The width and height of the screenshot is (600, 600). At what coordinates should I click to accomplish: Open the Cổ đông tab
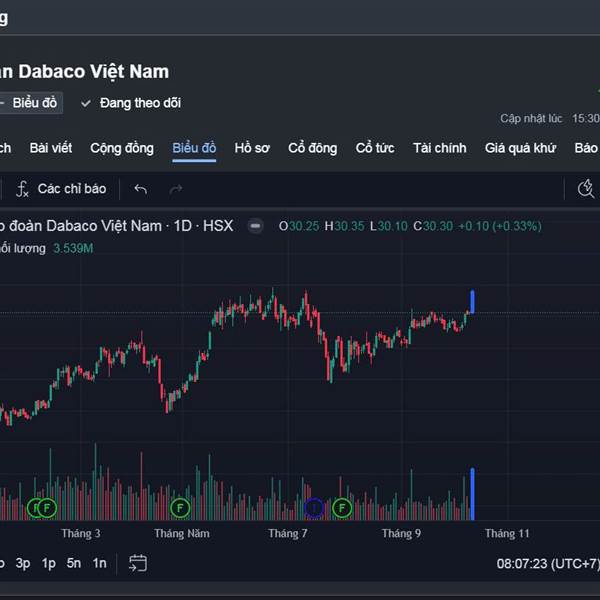tap(313, 148)
